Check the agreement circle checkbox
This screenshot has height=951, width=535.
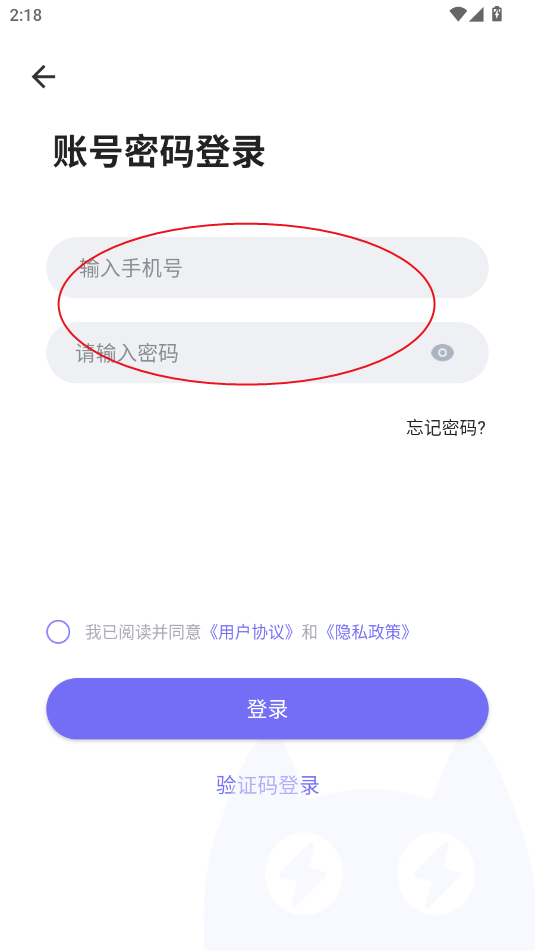[58, 632]
